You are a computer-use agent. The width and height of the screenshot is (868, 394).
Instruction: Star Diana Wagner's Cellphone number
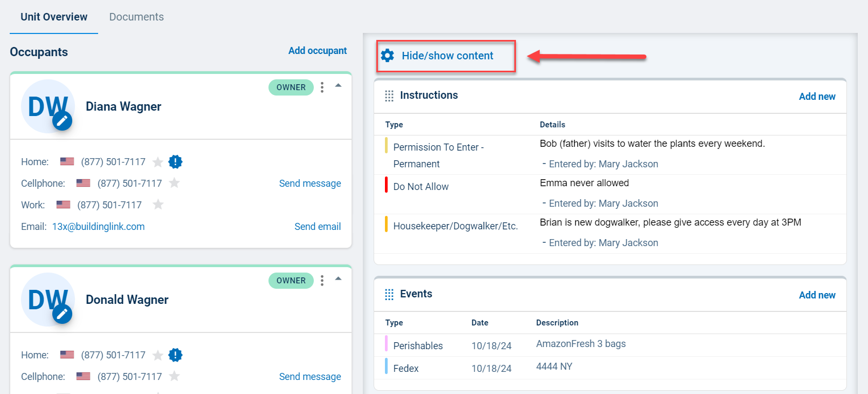click(174, 183)
